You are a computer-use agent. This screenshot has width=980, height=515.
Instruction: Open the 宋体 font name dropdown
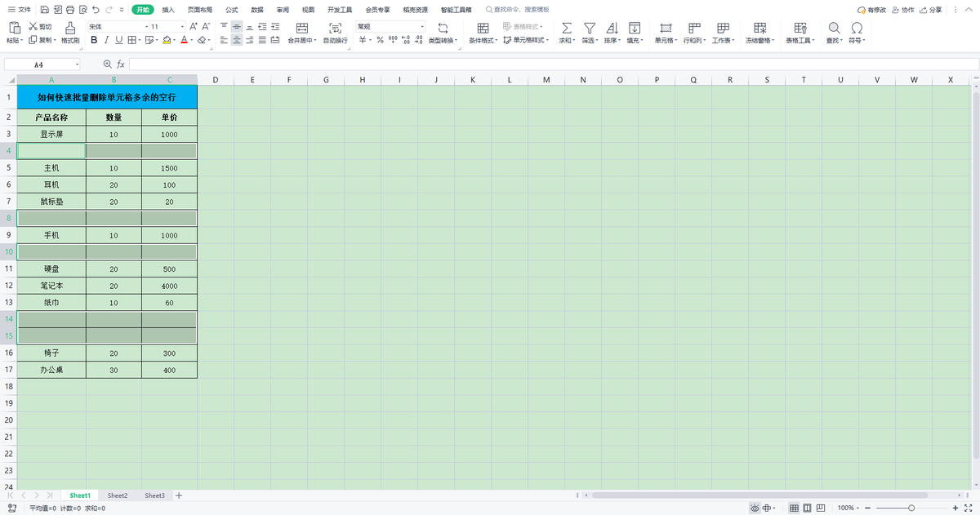point(147,27)
